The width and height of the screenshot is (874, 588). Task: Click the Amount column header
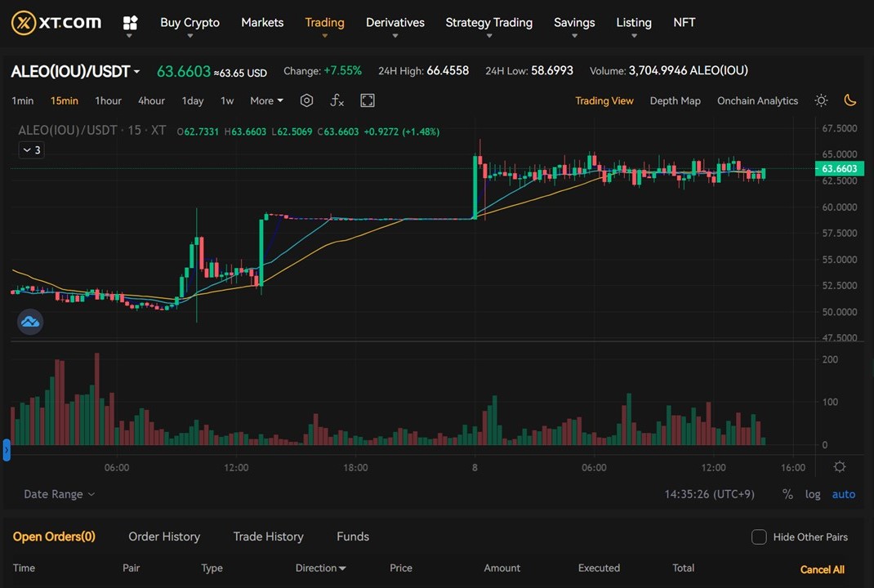[x=502, y=568]
